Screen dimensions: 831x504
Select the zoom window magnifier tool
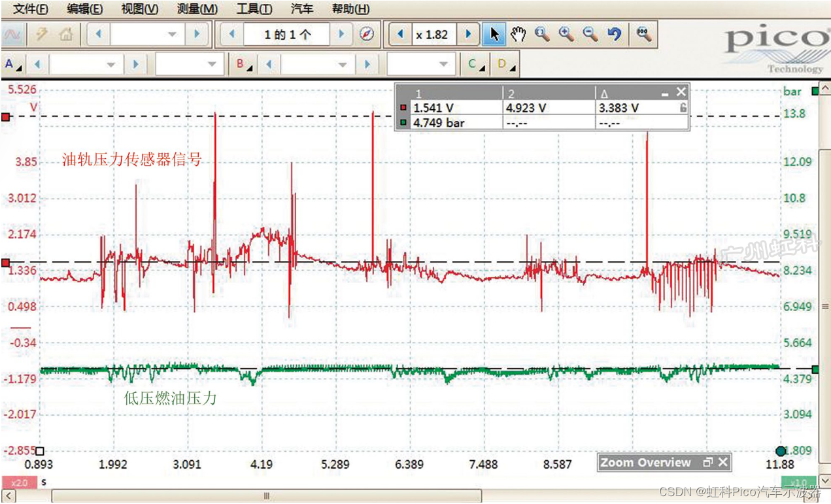(542, 34)
